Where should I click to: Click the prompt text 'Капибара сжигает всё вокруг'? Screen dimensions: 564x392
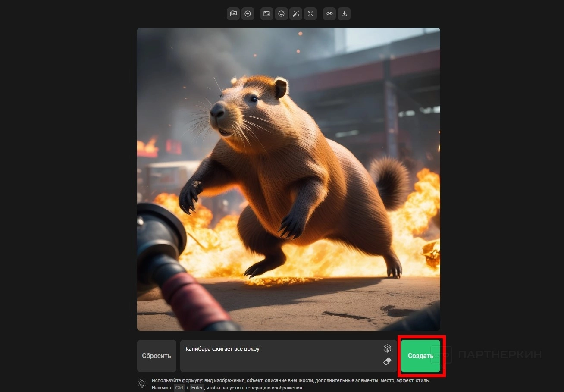tap(223, 349)
